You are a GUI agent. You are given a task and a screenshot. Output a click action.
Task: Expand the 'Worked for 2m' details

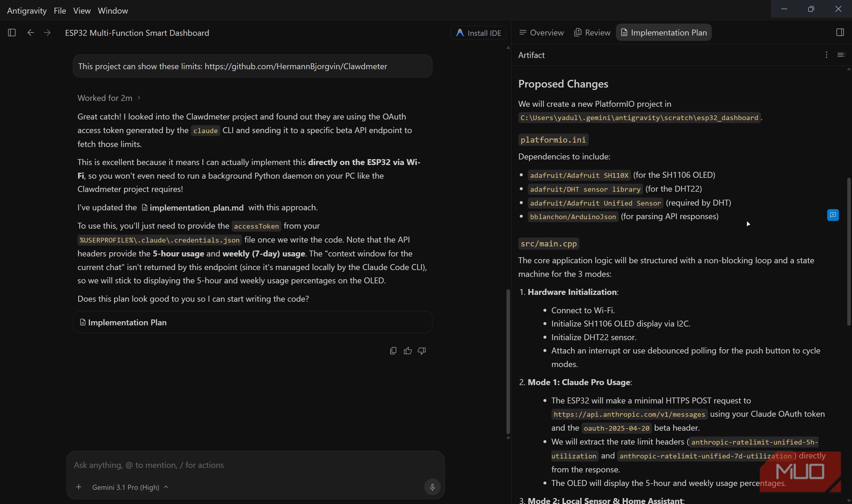(109, 98)
